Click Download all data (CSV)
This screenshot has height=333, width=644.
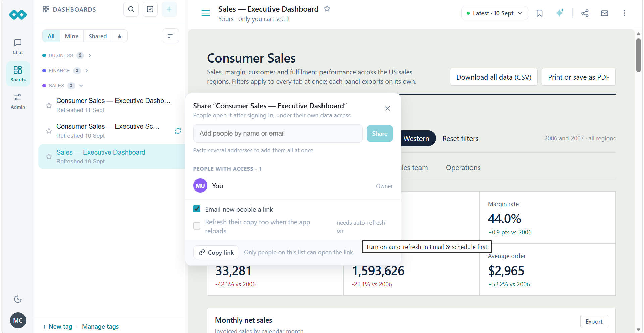494,77
